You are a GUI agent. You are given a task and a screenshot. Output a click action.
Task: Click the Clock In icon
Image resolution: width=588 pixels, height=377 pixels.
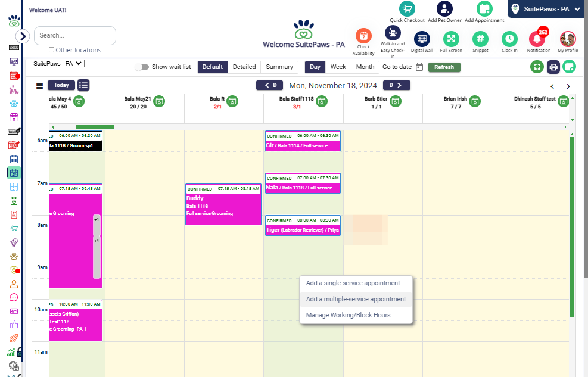click(509, 39)
